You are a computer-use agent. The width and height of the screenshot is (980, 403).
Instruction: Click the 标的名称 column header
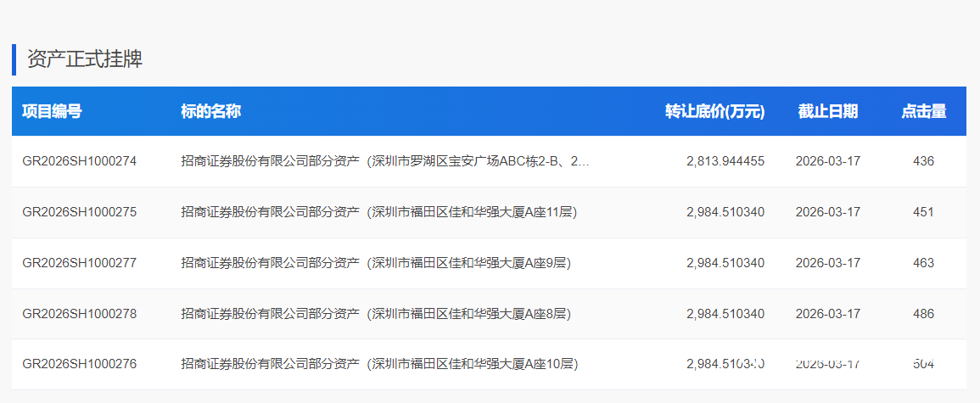(211, 111)
